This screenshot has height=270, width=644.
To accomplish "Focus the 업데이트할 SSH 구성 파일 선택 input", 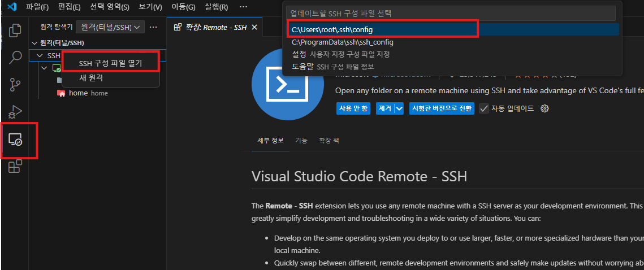I will [x=451, y=13].
